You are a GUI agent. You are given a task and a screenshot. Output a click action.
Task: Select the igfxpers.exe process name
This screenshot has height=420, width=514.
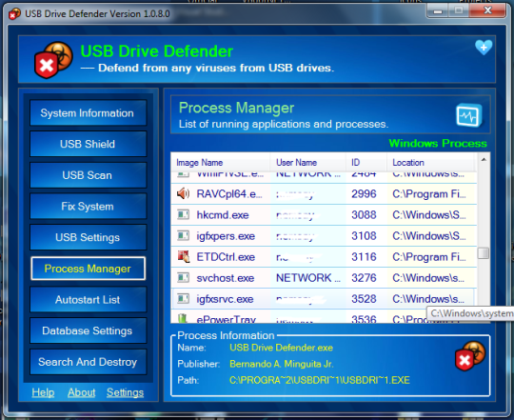[226, 236]
